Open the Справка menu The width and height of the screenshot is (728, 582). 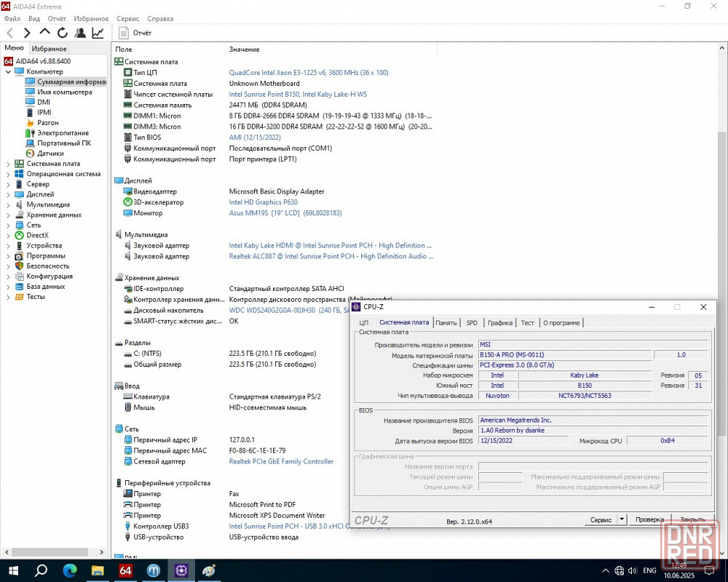pos(160,19)
